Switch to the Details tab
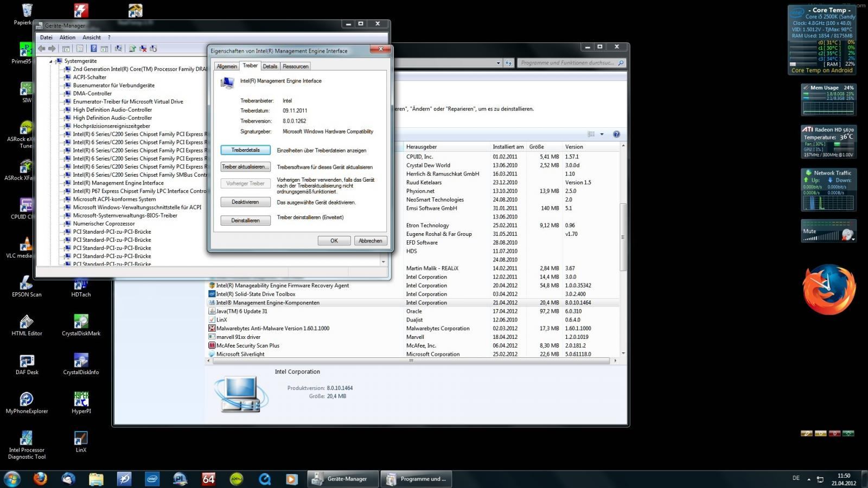The image size is (868, 488). coord(270,66)
